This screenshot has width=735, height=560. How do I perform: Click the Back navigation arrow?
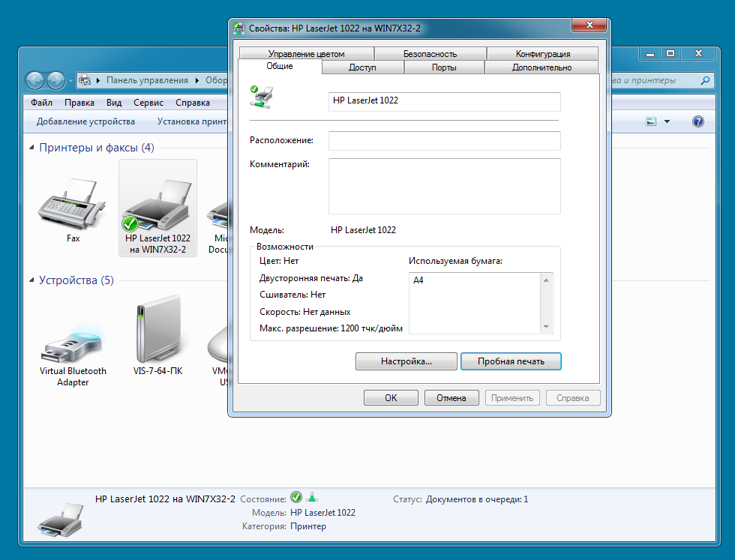34,81
